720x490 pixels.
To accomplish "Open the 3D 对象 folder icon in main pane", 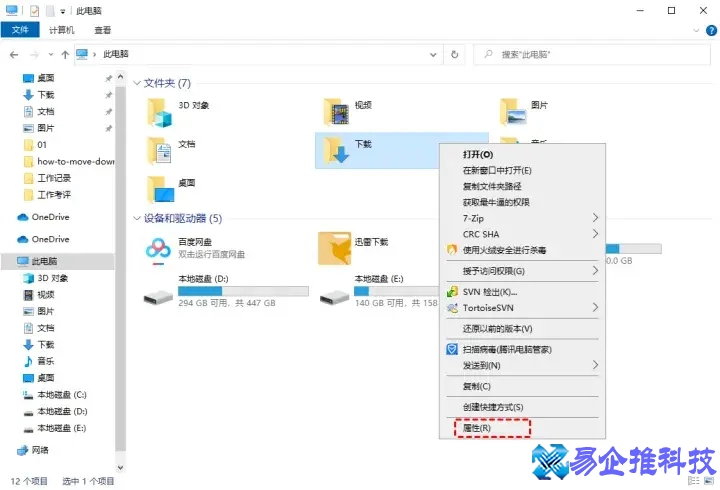I will tap(159, 113).
